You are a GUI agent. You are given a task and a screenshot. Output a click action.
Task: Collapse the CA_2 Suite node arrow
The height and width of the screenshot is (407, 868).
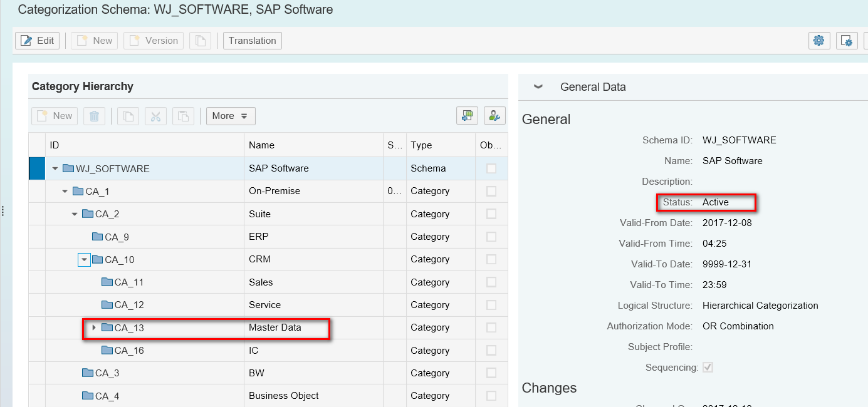click(75, 214)
